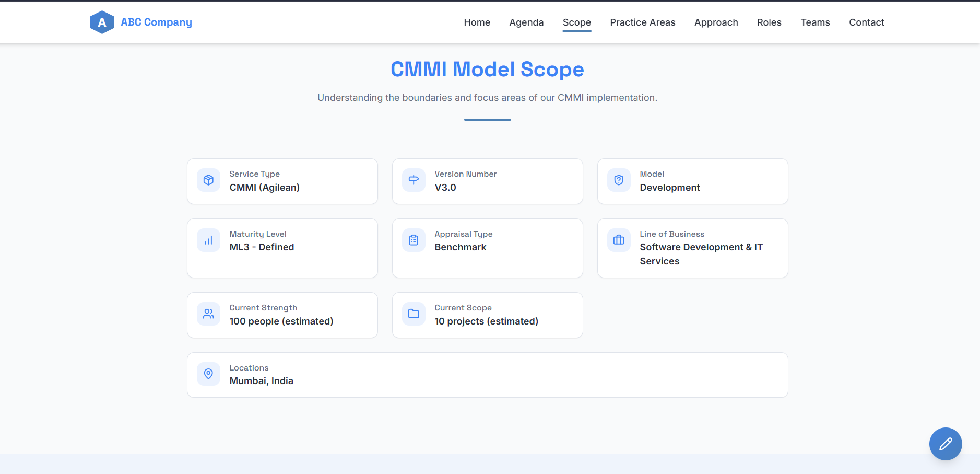Screen dimensions: 980x474
Task: Click 'Software Development & IT Services' text
Action: 701,254
